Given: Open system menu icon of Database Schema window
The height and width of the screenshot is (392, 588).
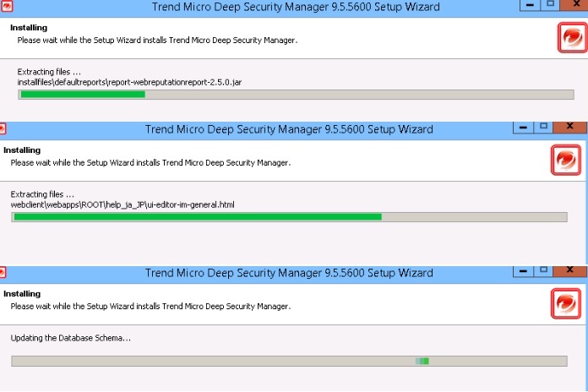Looking at the screenshot, I should pyautogui.click(x=3, y=273).
